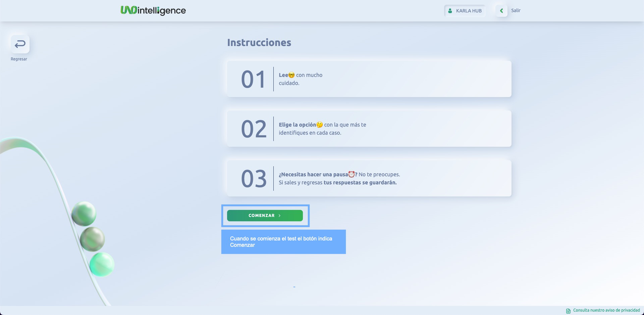The height and width of the screenshot is (315, 644).
Task: Click the blue tooltip about Comenzar button
Action: 283,242
